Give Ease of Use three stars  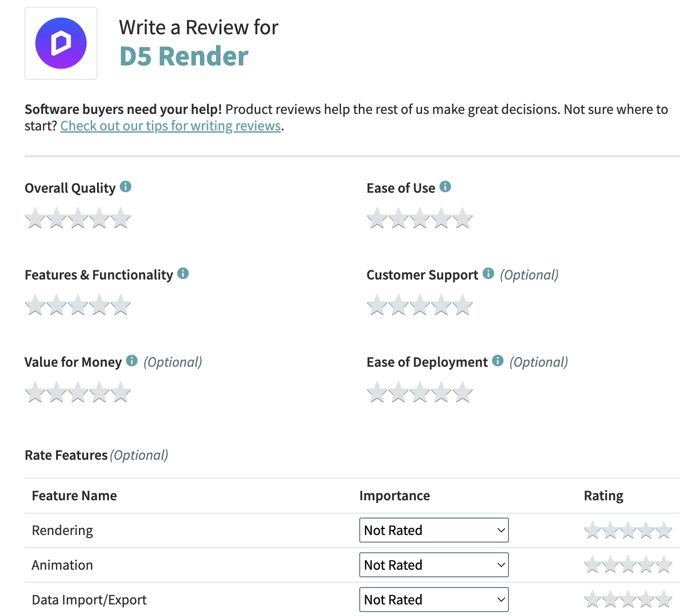[420, 218]
